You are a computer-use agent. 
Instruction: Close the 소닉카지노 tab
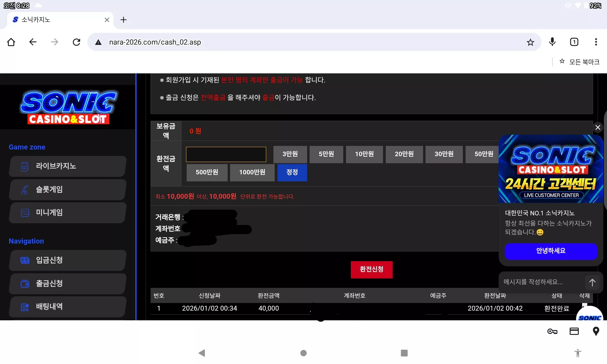(x=107, y=20)
